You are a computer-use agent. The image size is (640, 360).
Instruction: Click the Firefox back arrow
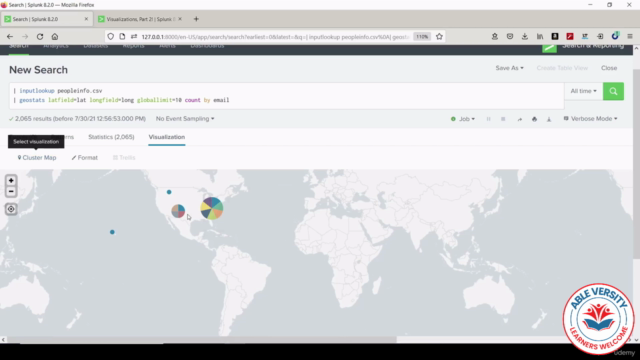10,36
